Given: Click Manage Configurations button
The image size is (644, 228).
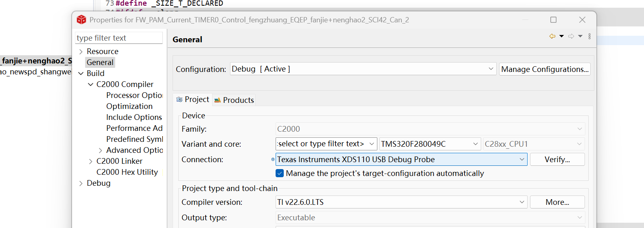Looking at the screenshot, I should pos(545,69).
